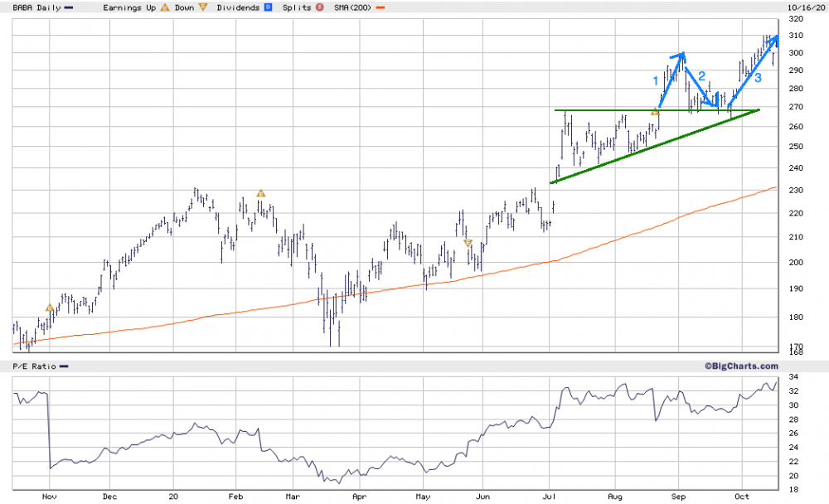Click the red Splits legend icon
The width and height of the screenshot is (829, 504).
319,7
